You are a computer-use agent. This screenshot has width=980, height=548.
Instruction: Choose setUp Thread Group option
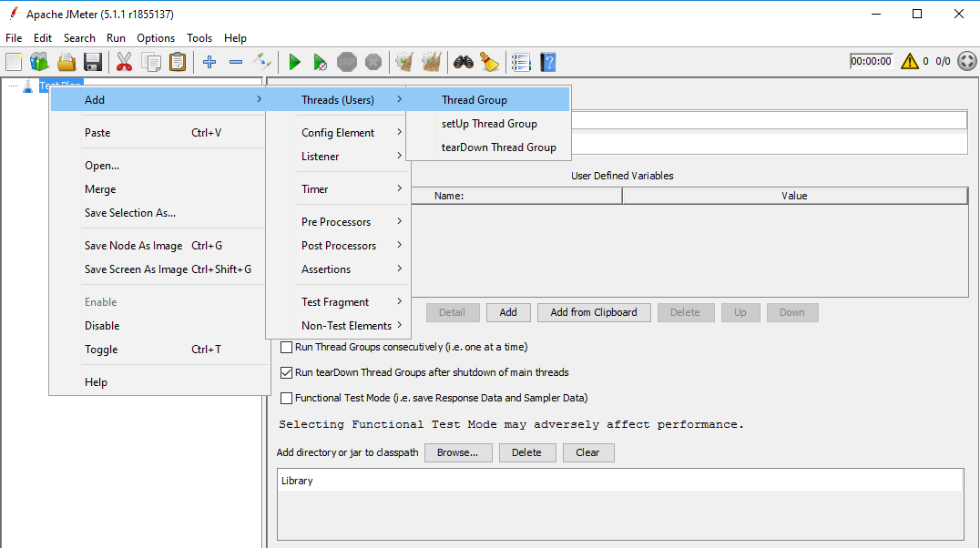point(488,124)
